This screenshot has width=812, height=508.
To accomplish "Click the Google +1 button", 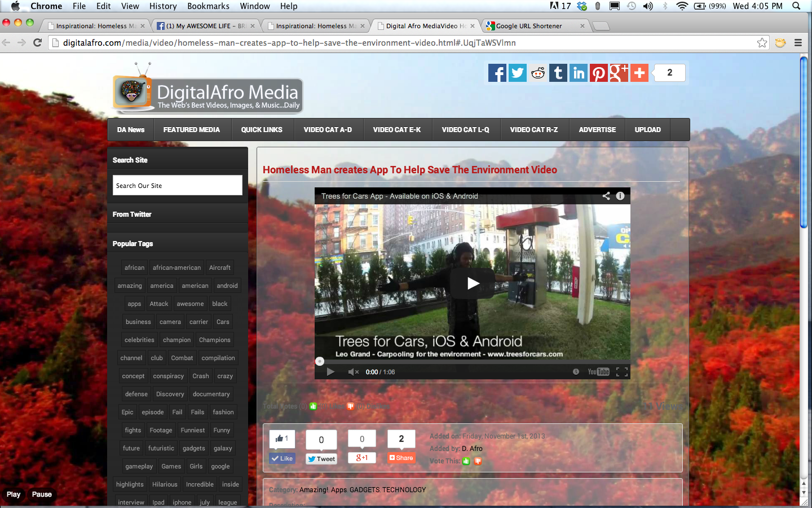I will [x=361, y=458].
